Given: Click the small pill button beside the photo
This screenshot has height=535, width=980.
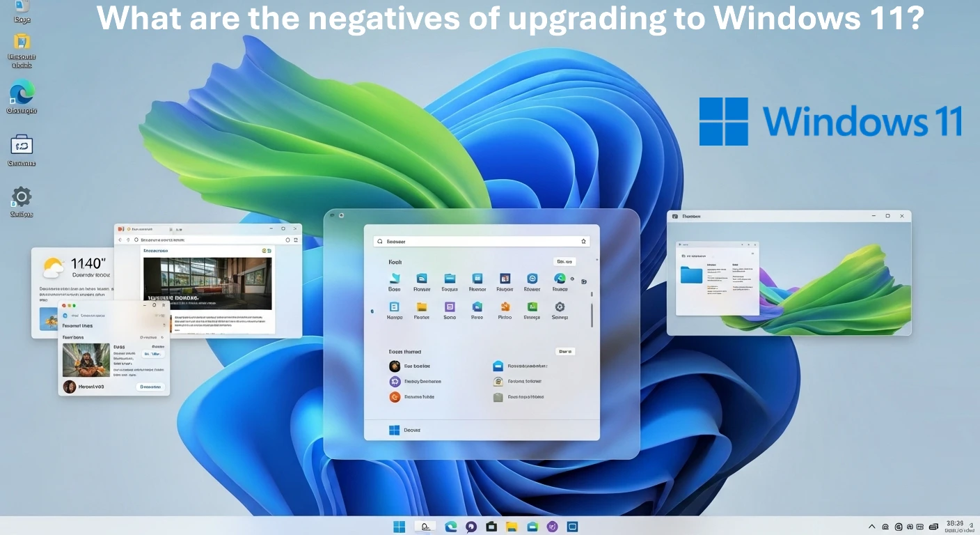Looking at the screenshot, I should click(152, 354).
